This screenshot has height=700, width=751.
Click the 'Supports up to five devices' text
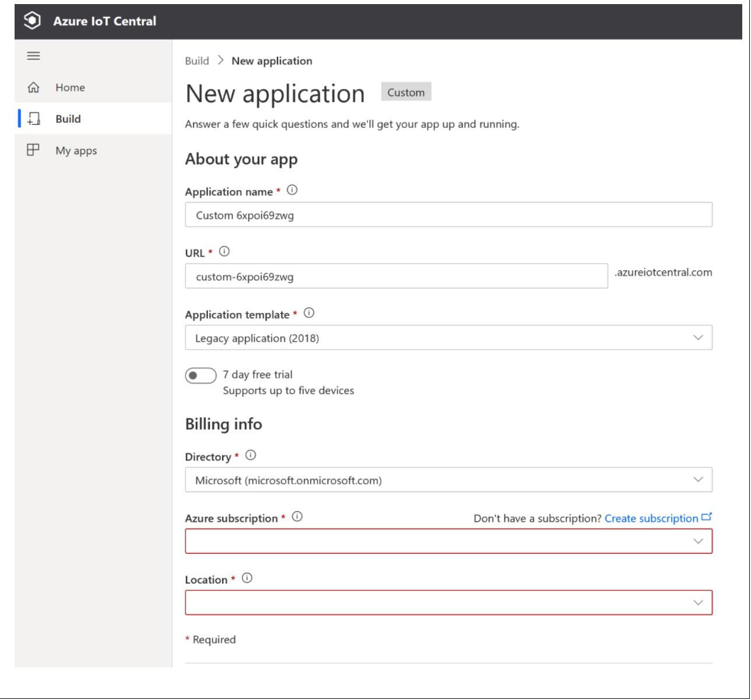pos(289,391)
